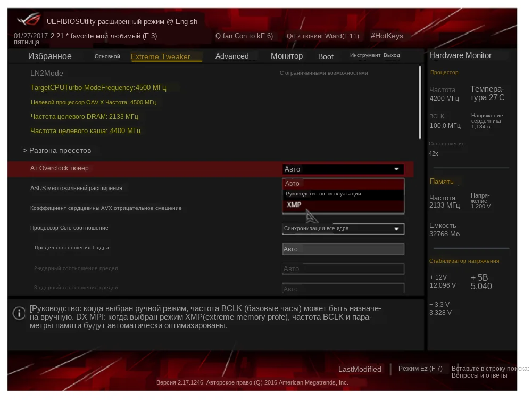Open the Синхронизации все ядра dropdown
Image resolution: width=532 pixels, height=400 pixels.
(x=343, y=228)
